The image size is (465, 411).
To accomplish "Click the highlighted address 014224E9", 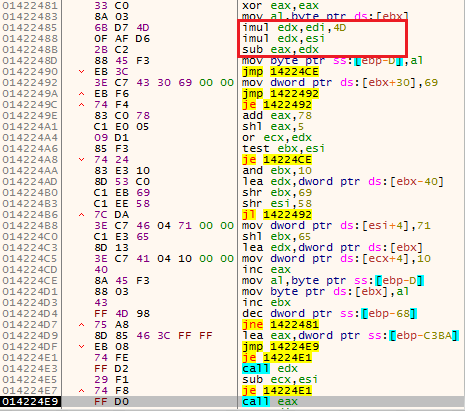I will (30, 402).
